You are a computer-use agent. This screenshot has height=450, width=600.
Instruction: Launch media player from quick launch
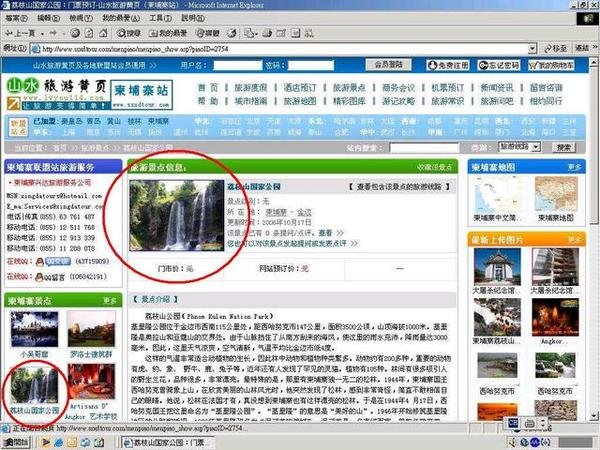[46, 443]
